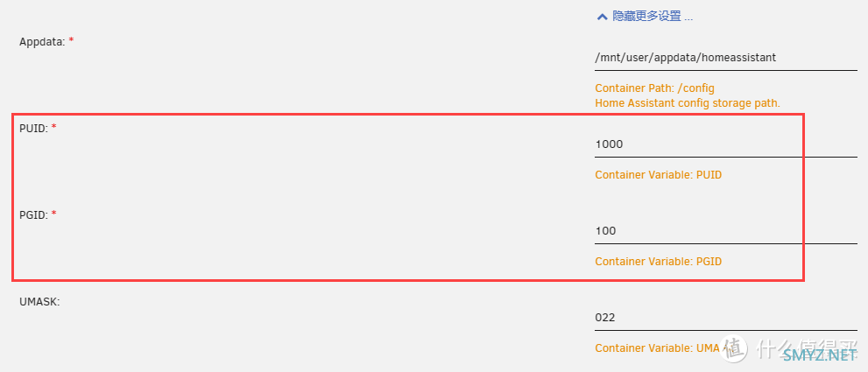Image resolution: width=868 pixels, height=372 pixels.
Task: Click Home Assistant config storage path text
Action: (x=688, y=103)
